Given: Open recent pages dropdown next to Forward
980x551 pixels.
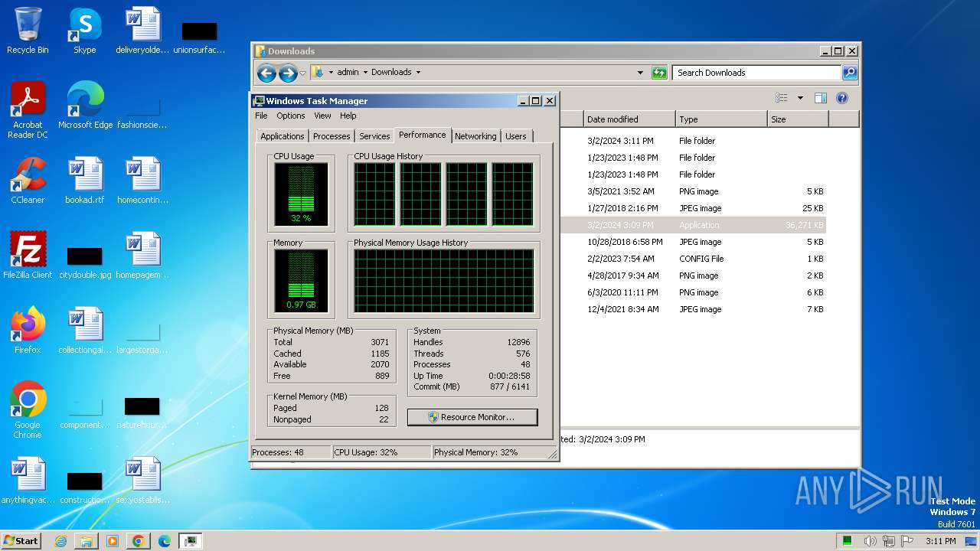Looking at the screenshot, I should pos(302,73).
